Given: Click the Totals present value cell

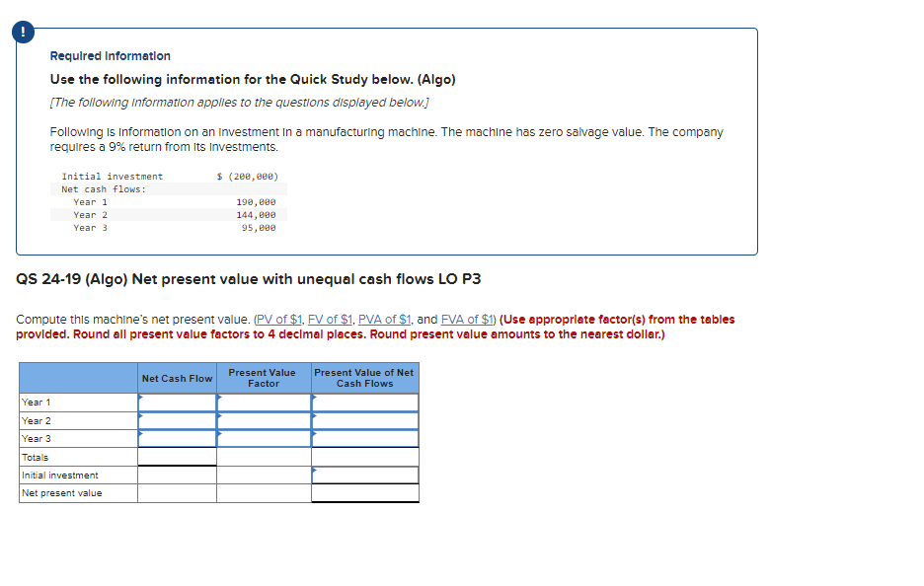Looking at the screenshot, I should coord(365,457).
